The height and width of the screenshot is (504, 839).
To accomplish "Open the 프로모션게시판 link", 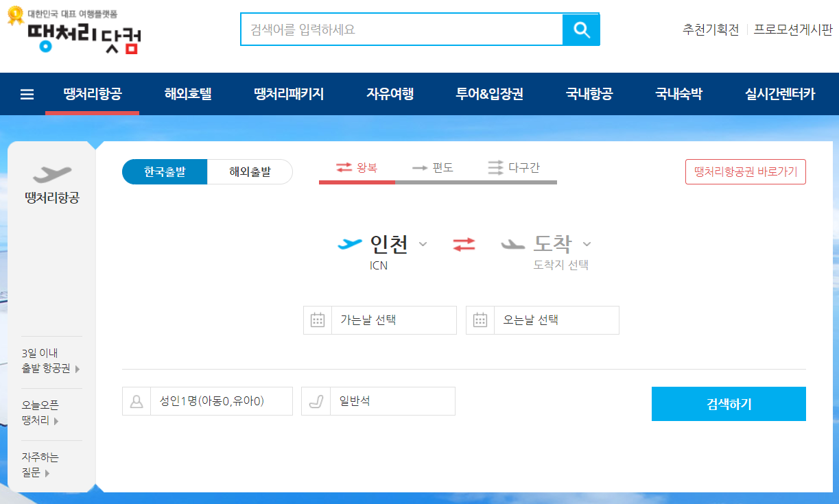I will click(793, 30).
